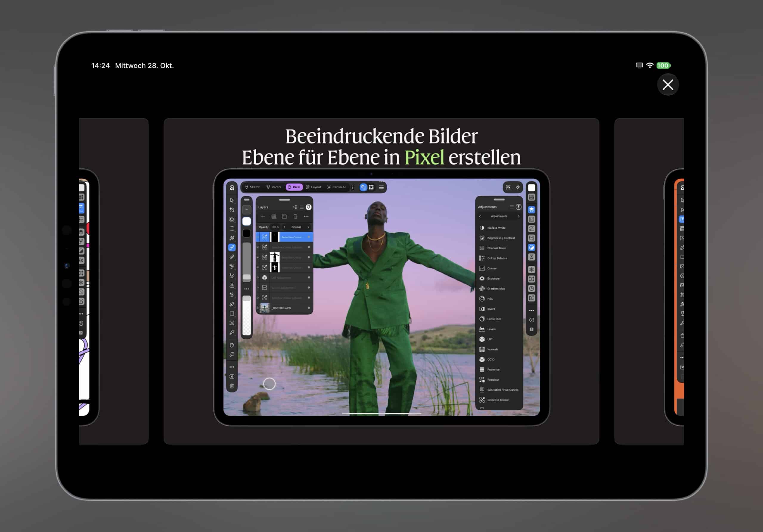
Task: Click Adjustments category right chevron
Action: point(518,216)
